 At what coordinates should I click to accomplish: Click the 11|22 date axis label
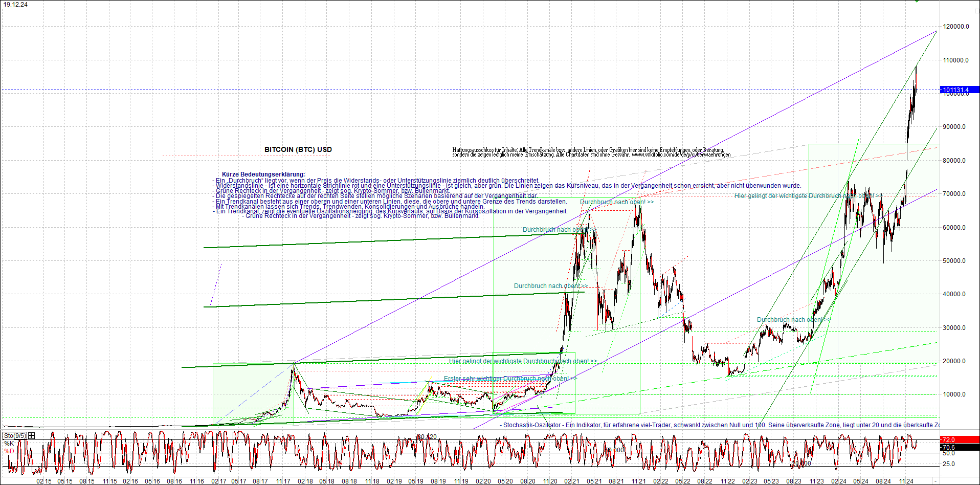click(x=727, y=481)
